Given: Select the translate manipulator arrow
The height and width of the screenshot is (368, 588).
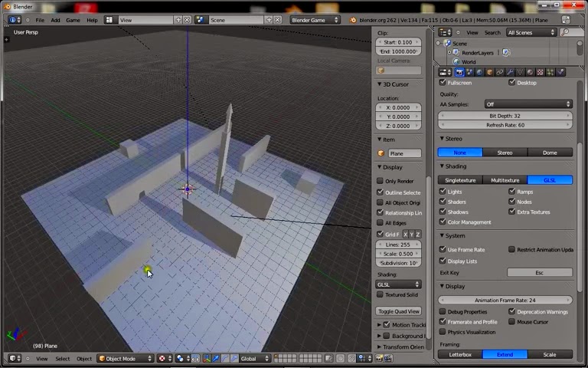Looking at the screenshot, I should point(217,359).
